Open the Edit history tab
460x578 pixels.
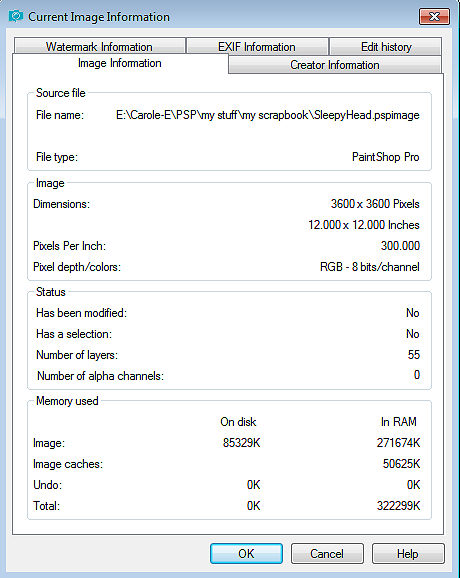386,46
